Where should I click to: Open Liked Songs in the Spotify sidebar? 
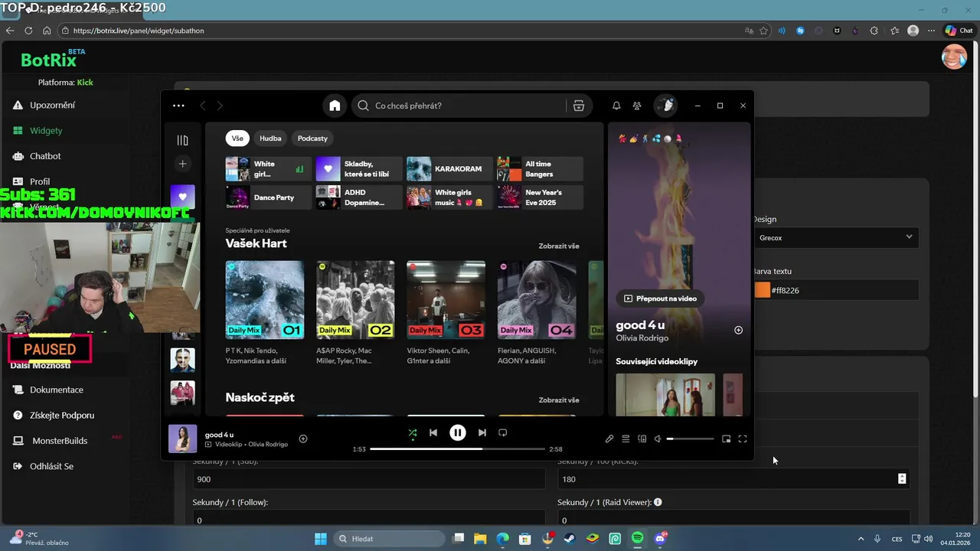(x=182, y=197)
